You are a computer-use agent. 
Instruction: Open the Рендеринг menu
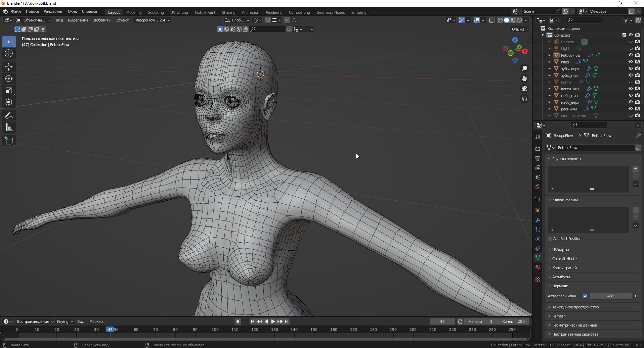53,11
